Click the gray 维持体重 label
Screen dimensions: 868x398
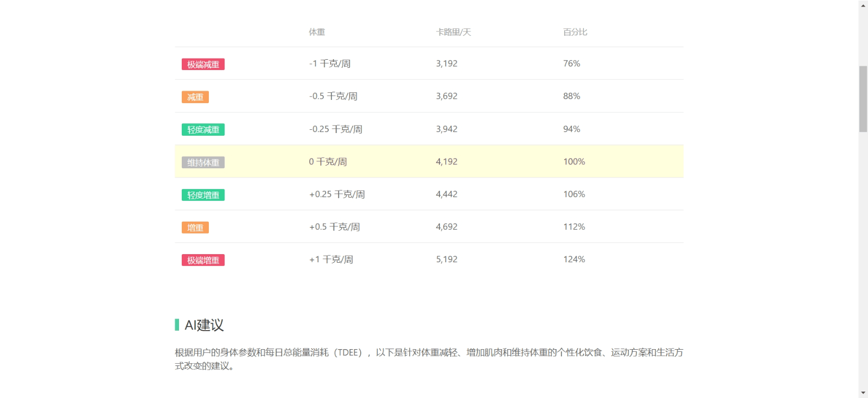pyautogui.click(x=203, y=162)
